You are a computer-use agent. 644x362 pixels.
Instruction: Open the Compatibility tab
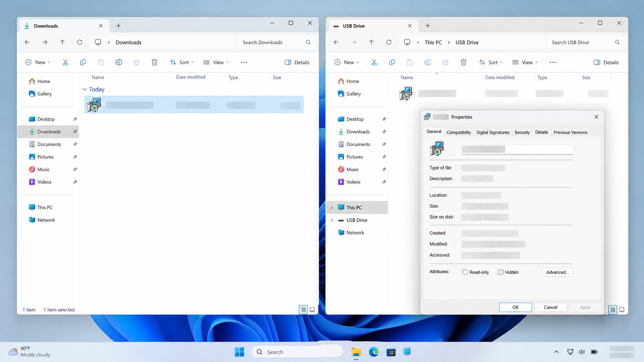point(458,132)
